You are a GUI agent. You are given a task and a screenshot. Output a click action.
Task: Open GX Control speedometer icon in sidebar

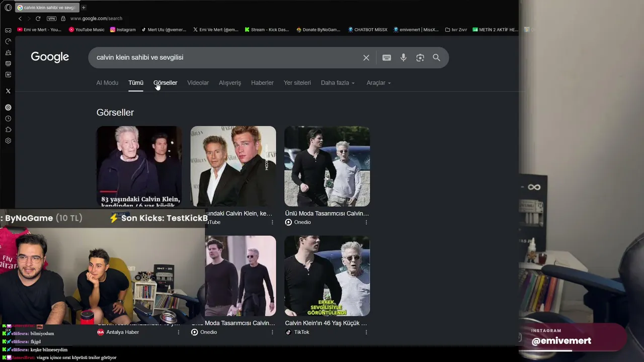pos(8,41)
